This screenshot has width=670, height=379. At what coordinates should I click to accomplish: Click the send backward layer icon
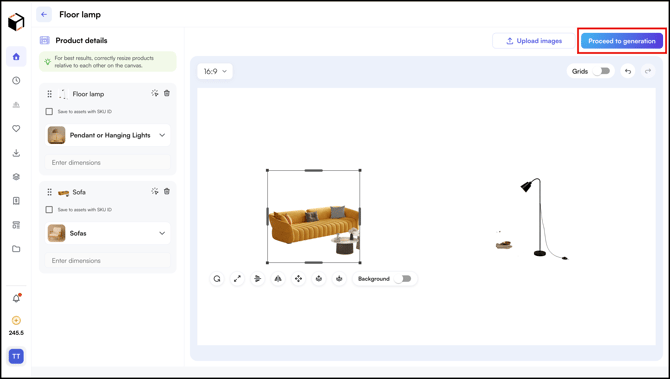click(x=339, y=279)
